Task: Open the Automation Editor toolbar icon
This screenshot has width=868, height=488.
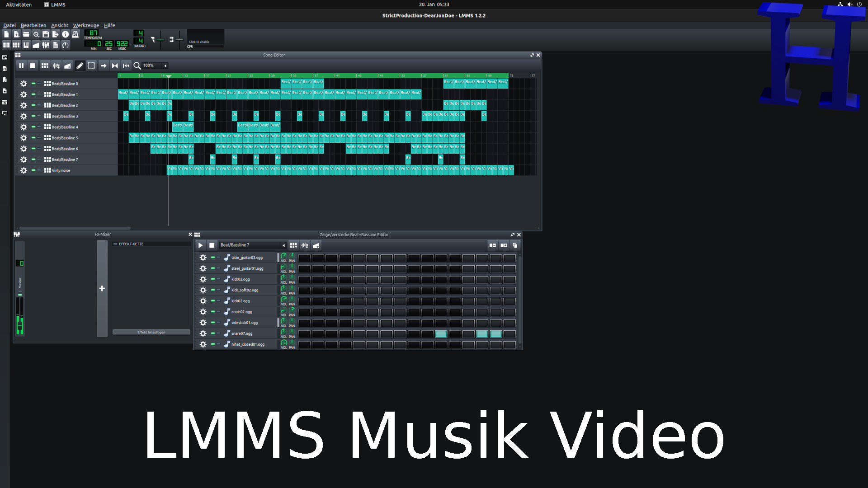Action: pos(36,45)
